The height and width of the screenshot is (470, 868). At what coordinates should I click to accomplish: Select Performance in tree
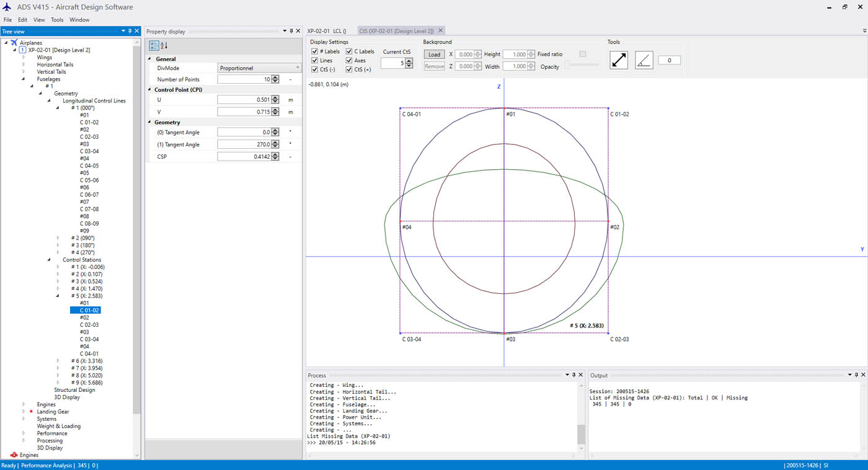(x=52, y=433)
